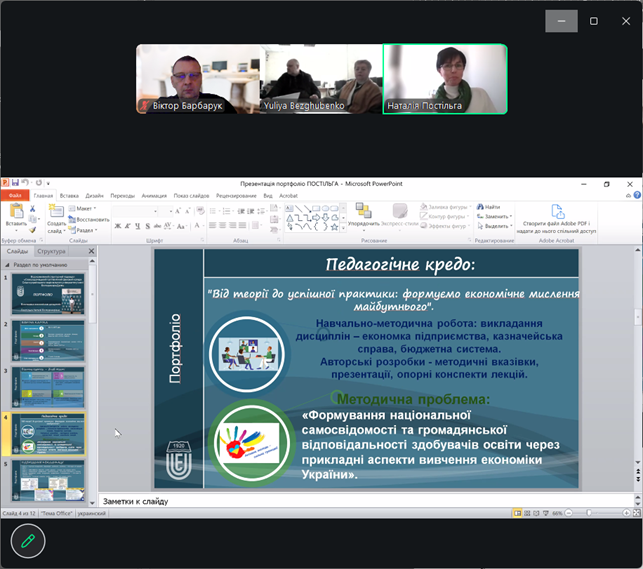The image size is (643, 569).
Task: Click the zoom in plus button
Action: pos(627,513)
